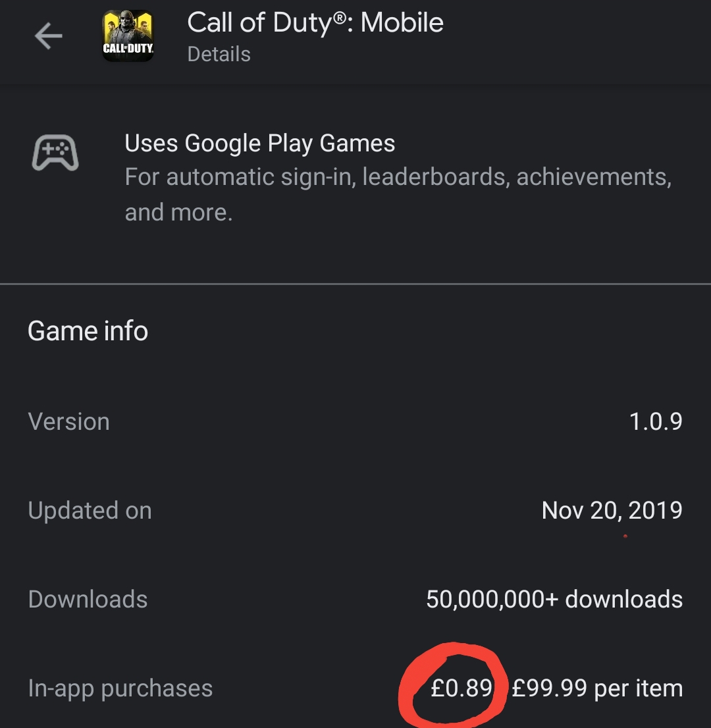Open the Call of Duty app icon
The image size is (711, 728).
click(x=128, y=36)
